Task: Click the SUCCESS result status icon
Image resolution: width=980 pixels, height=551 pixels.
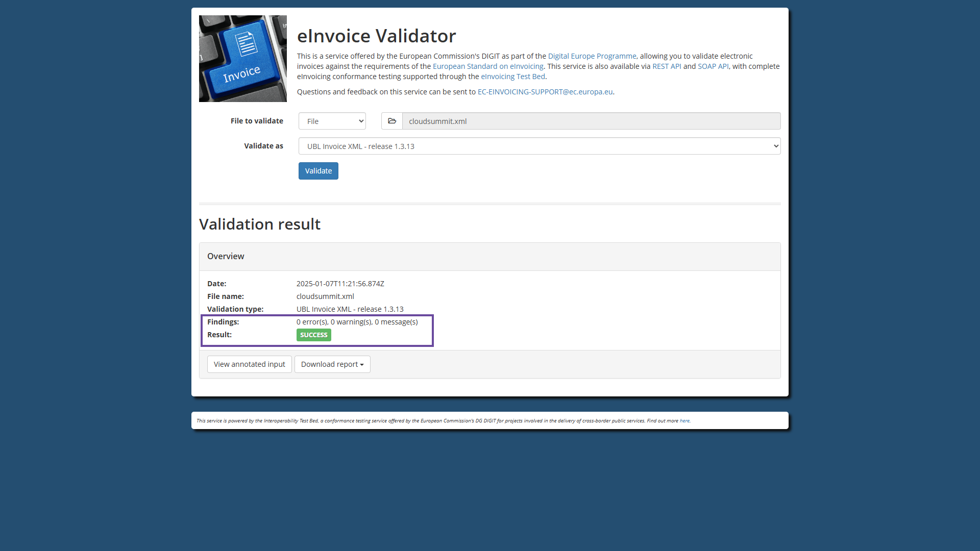Action: click(314, 334)
